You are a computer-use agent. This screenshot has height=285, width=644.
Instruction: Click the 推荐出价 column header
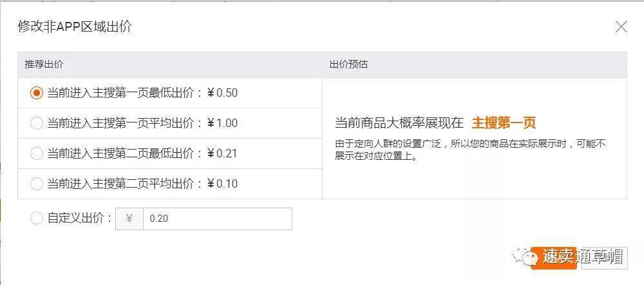[44, 64]
